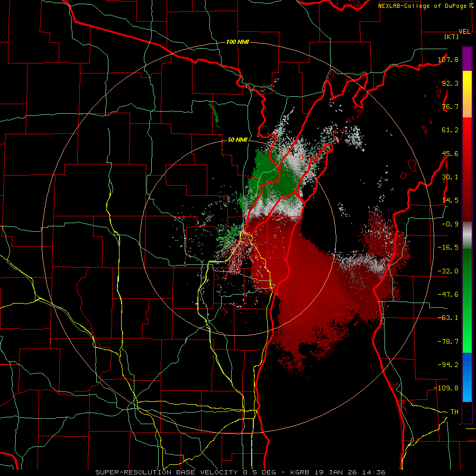Viewport: 476px width, 476px height.
Task: Click the -94.2 velocity scale value
Action: click(448, 365)
